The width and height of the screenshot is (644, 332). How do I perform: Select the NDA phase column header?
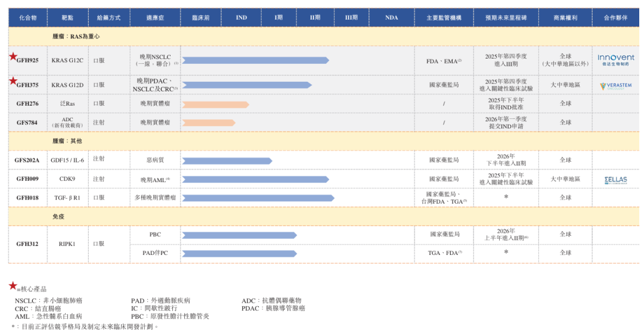[x=391, y=18]
